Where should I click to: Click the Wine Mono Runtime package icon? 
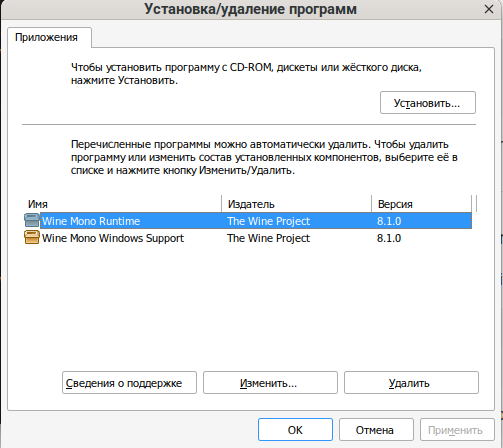pyautogui.click(x=32, y=221)
